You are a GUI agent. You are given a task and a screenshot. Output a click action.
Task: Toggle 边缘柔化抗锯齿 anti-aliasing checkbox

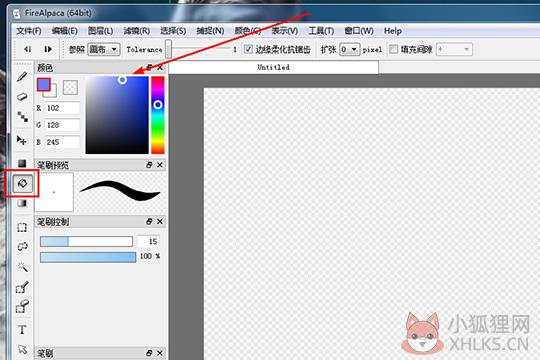pyautogui.click(x=248, y=49)
